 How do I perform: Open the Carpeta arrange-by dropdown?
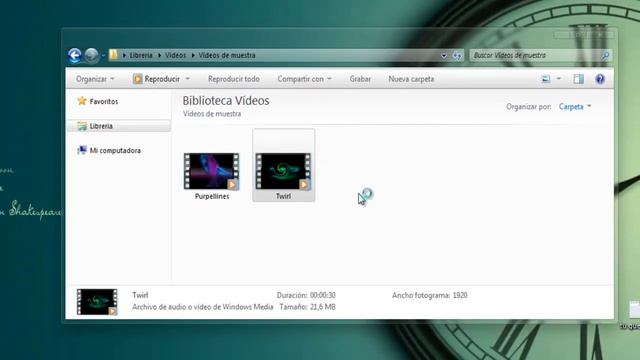[x=575, y=107]
